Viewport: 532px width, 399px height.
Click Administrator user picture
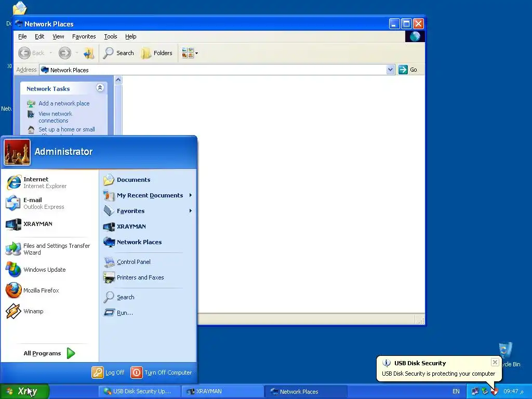tap(17, 152)
